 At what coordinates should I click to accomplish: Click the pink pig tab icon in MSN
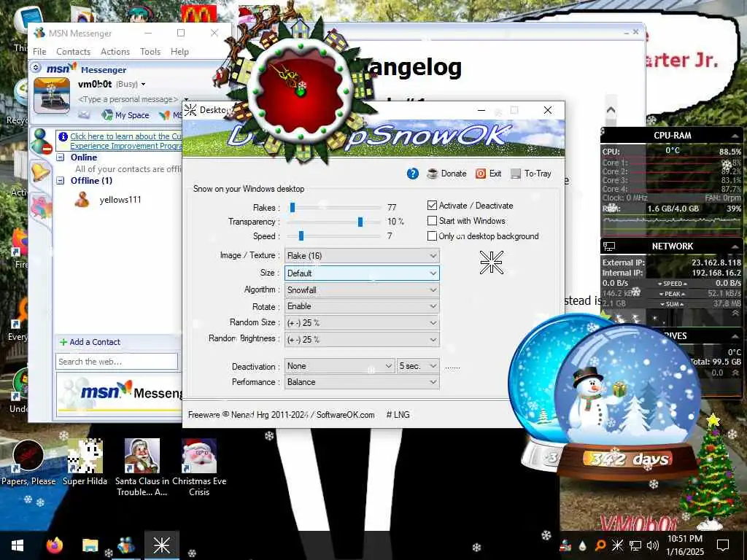(x=41, y=206)
